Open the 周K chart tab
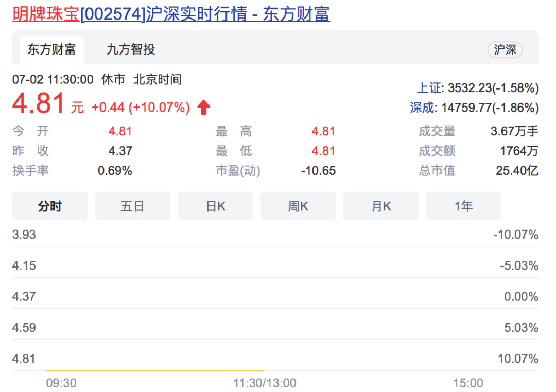This screenshot has height=392, width=556. pos(298,206)
